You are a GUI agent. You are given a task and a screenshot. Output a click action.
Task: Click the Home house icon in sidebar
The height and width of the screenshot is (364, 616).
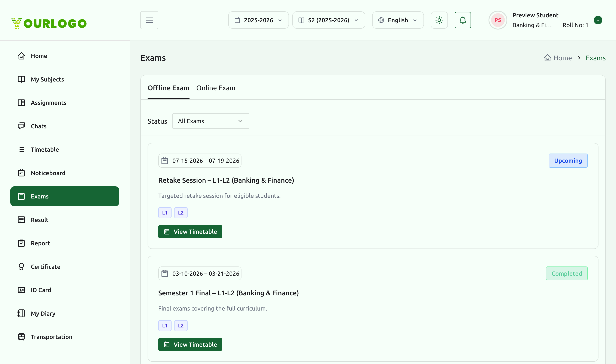pos(21,56)
